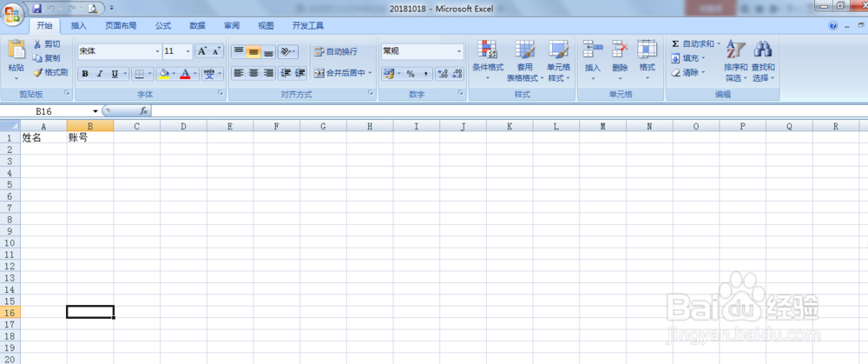Open Find and Select (查找和选择)
The image size is (868, 364).
(x=763, y=61)
